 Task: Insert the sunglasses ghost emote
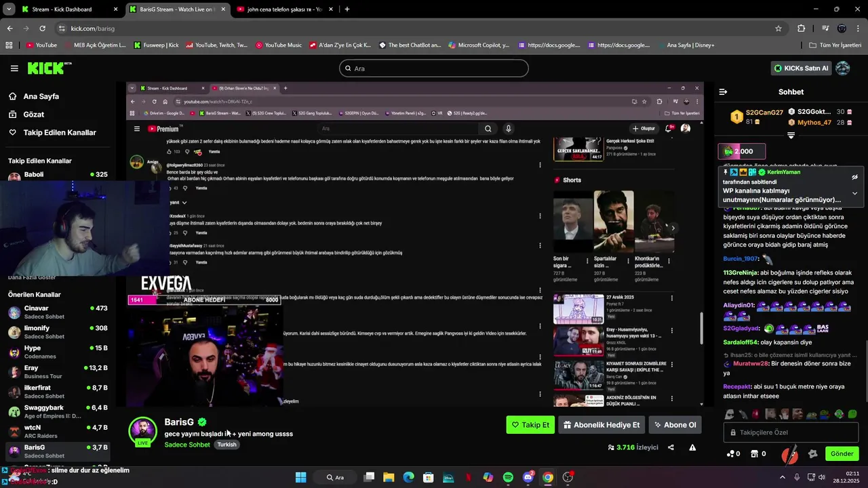pos(729,414)
